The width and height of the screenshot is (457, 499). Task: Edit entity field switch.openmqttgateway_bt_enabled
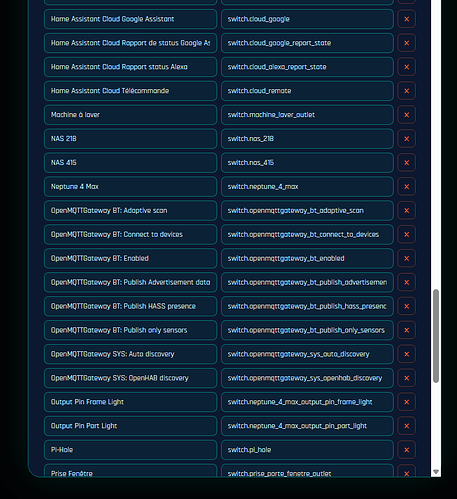pos(307,258)
